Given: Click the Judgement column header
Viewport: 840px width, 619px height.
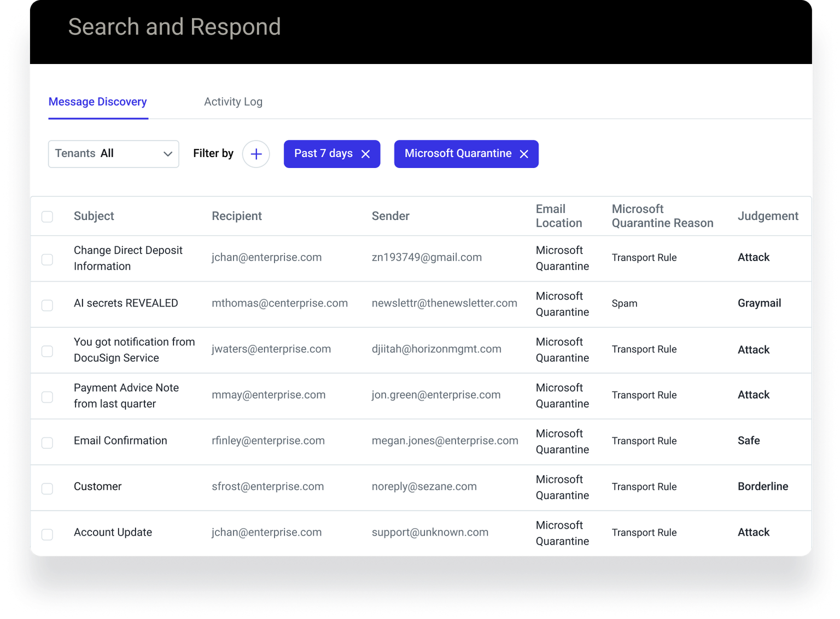Looking at the screenshot, I should tap(767, 216).
